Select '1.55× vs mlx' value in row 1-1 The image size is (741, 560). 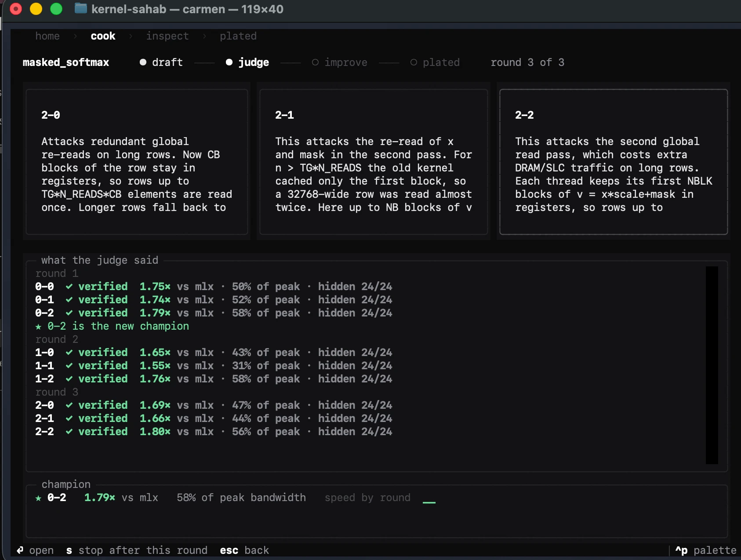point(177,366)
